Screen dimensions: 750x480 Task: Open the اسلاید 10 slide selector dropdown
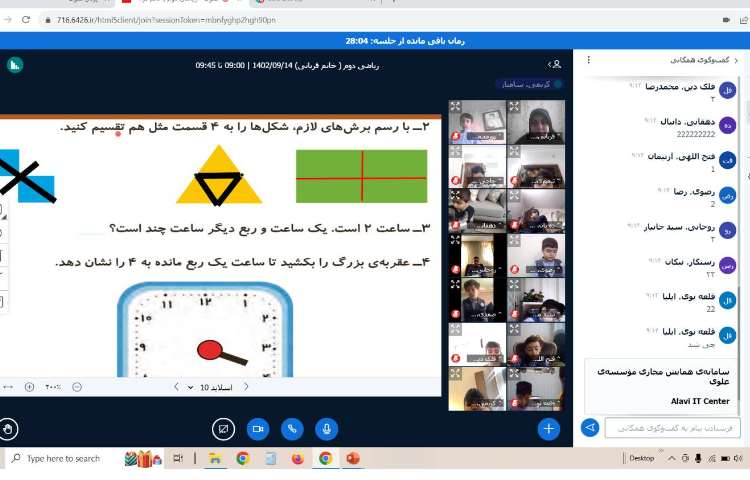[210, 387]
